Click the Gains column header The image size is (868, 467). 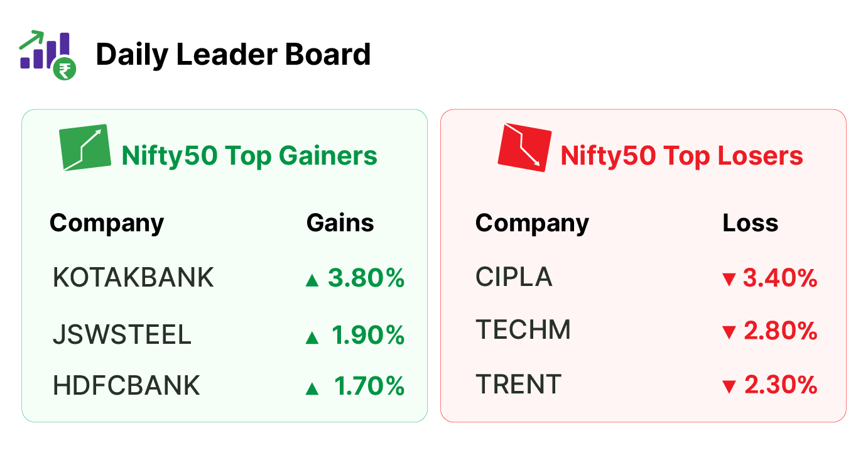click(x=340, y=223)
